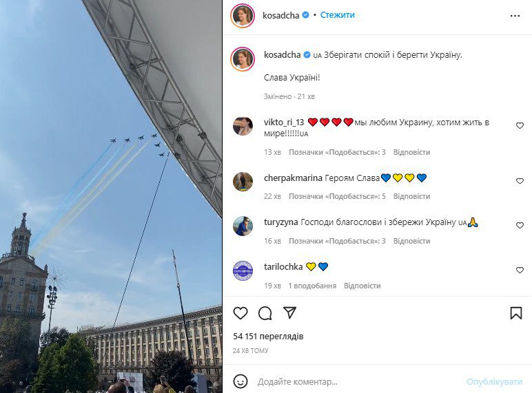View likes on turyzyna's comment

[337, 241]
